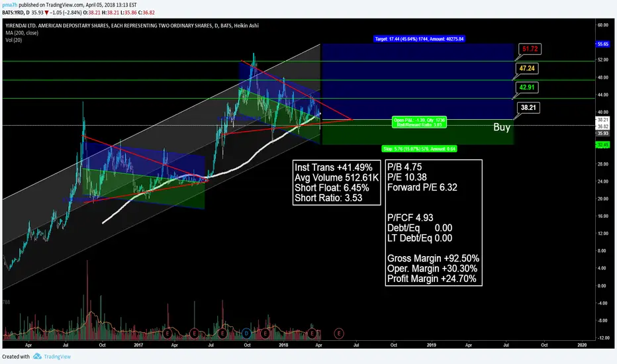The image size is (617, 364).
Task: Click the Buy text label
Action: click(502, 127)
